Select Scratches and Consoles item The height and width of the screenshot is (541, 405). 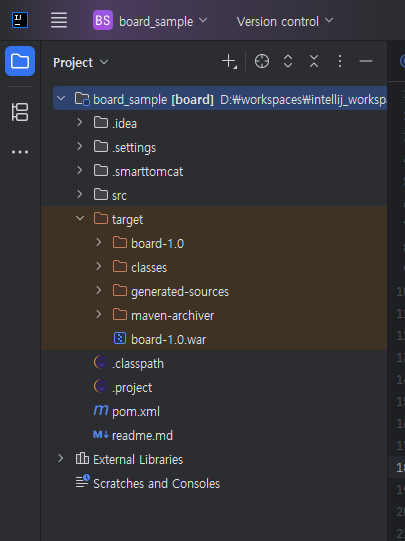[148, 483]
